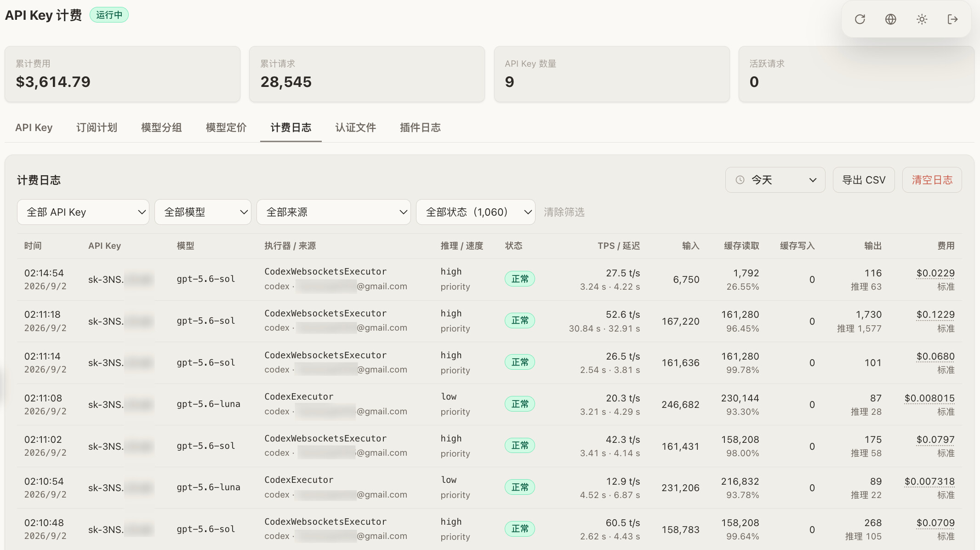Open the 全部 API Key filter dropdown
980x550 pixels.
click(83, 212)
